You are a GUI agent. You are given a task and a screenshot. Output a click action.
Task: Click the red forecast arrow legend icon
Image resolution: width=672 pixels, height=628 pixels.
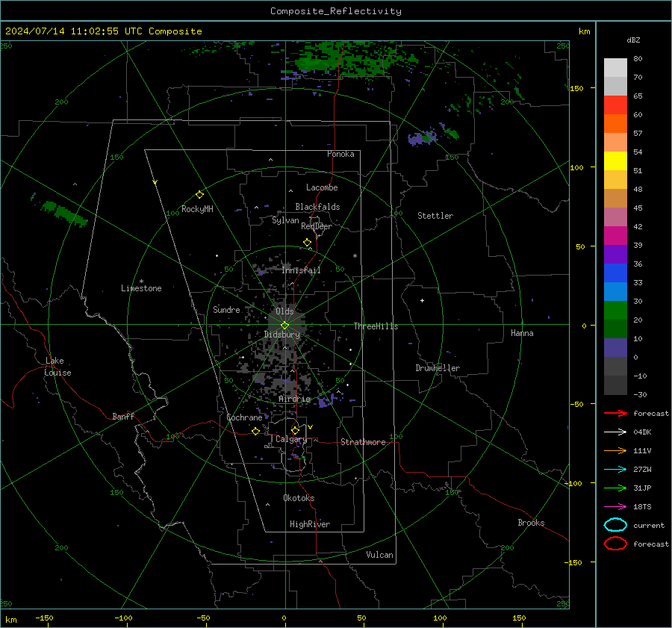[x=615, y=413]
